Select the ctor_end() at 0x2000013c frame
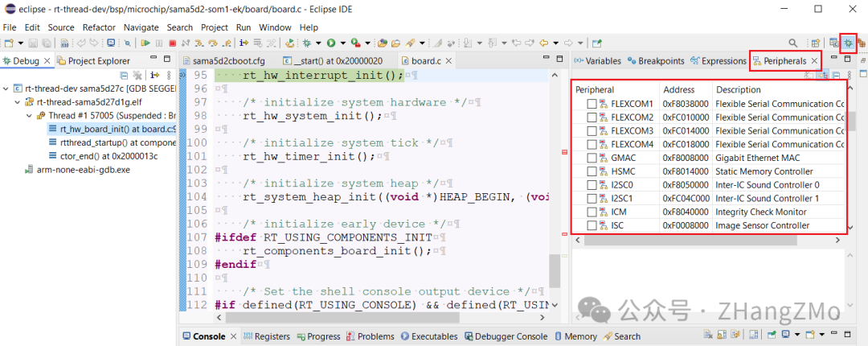 tap(103, 156)
